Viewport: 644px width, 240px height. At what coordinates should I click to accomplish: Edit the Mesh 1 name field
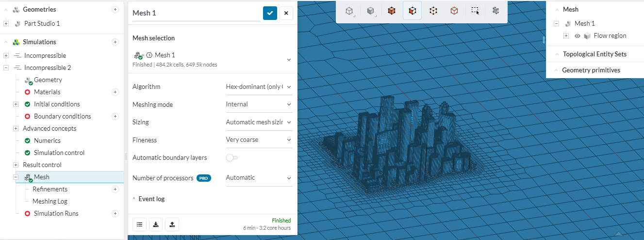pos(196,13)
